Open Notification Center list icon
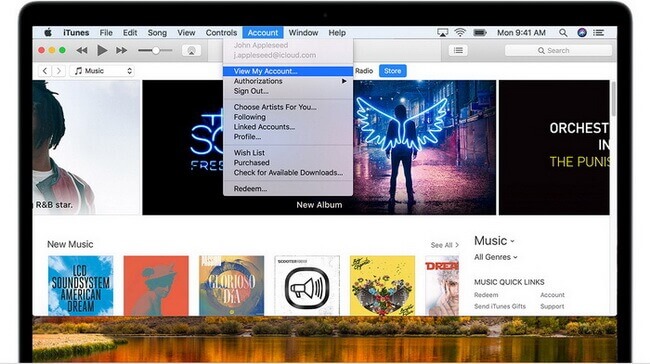Screen dimensions: 650x364 598,32
